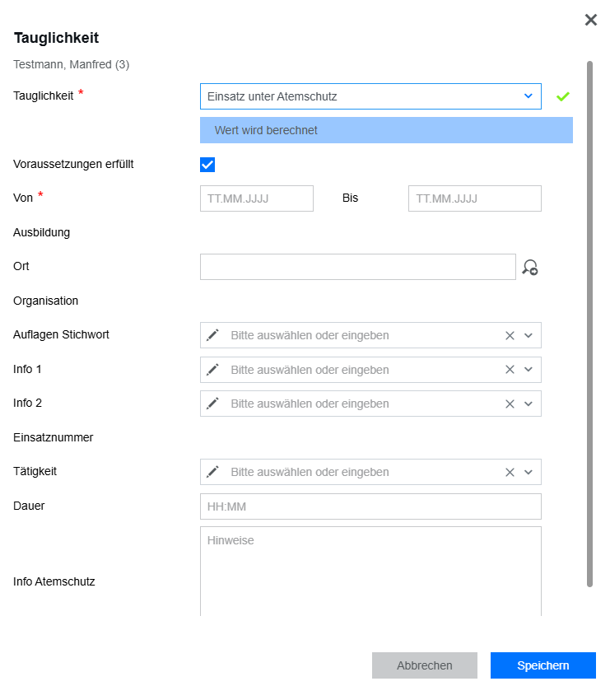This screenshot has height=700, width=610.
Task: Clear the Auflagen Stichwort selection with X
Action: click(x=510, y=336)
